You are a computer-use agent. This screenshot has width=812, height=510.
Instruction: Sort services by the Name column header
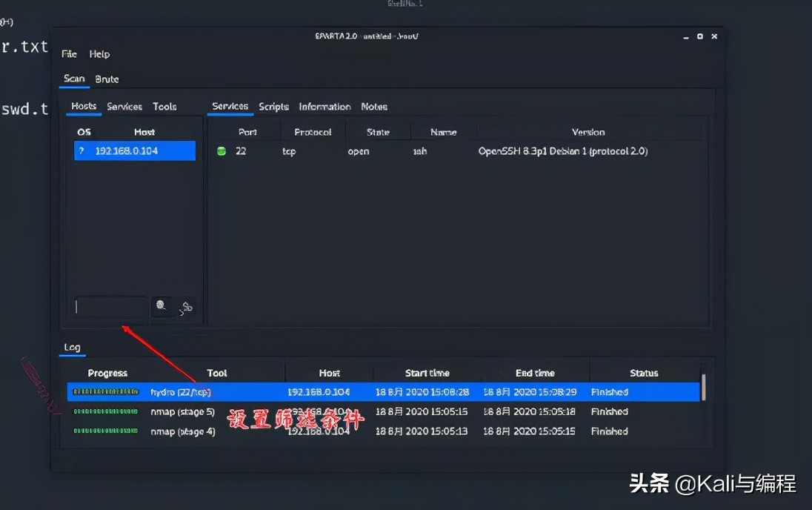(x=444, y=132)
